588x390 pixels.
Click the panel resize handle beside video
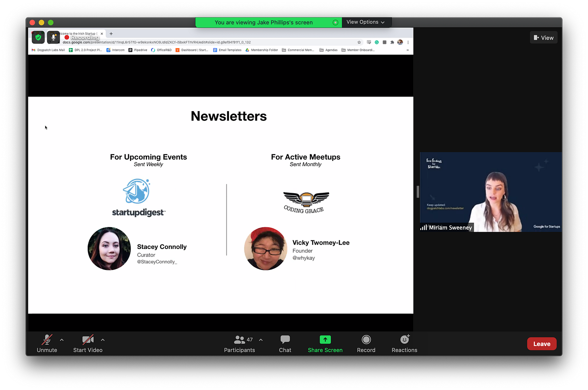click(x=418, y=192)
